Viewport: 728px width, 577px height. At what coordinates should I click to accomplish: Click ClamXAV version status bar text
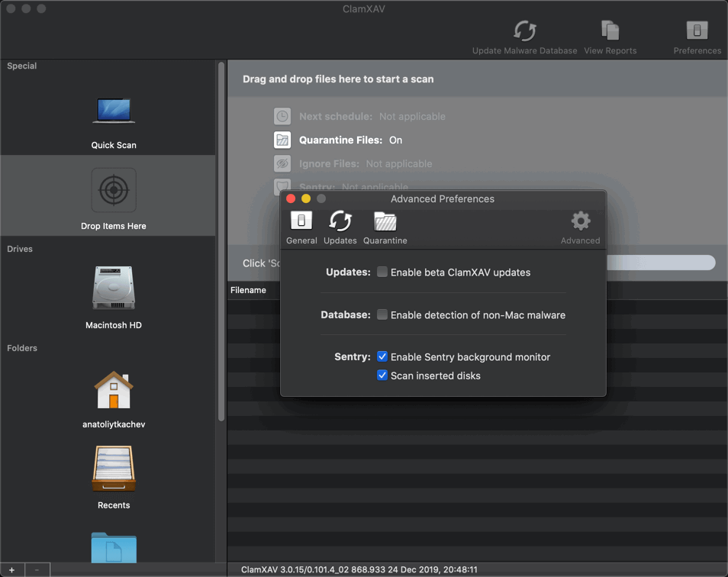[x=359, y=569]
